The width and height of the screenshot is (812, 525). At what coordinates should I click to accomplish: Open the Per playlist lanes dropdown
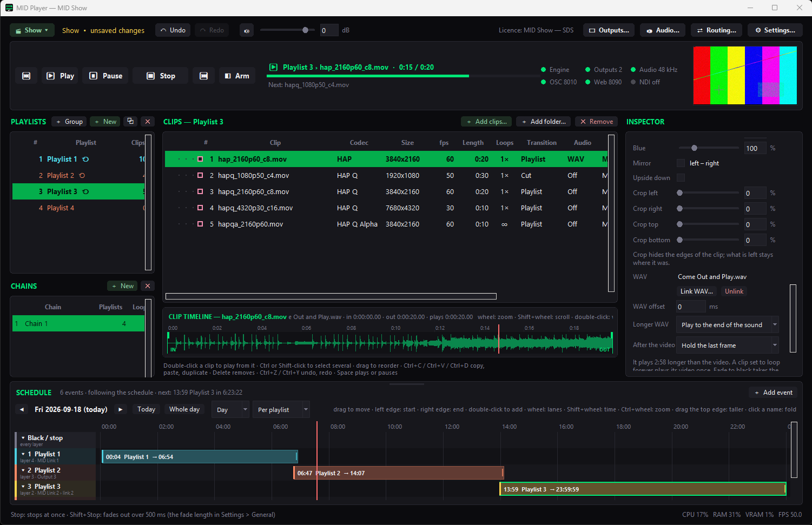coord(281,410)
